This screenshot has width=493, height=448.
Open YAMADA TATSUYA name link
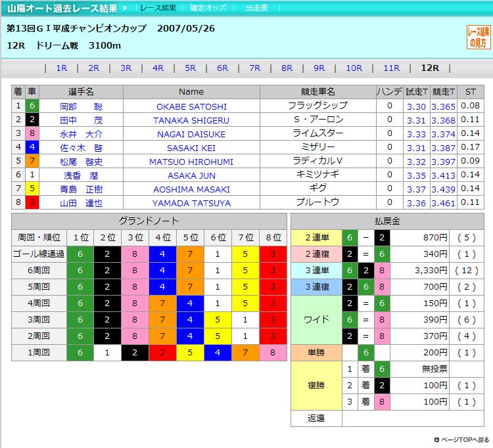click(191, 204)
